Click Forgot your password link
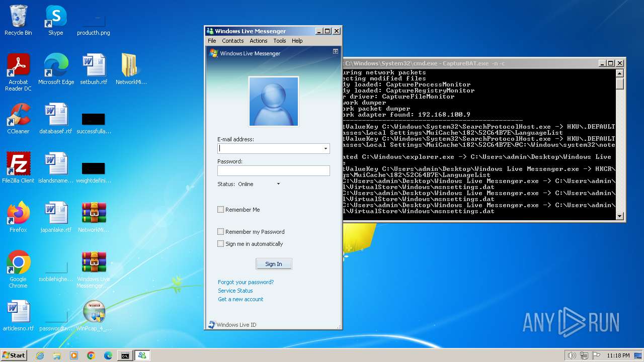 [x=246, y=282]
